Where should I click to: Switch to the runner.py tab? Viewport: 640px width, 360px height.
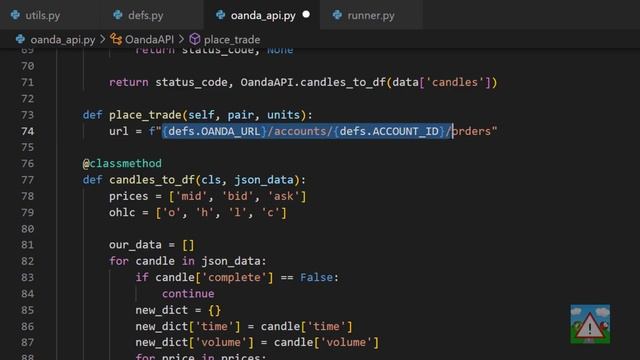[371, 16]
